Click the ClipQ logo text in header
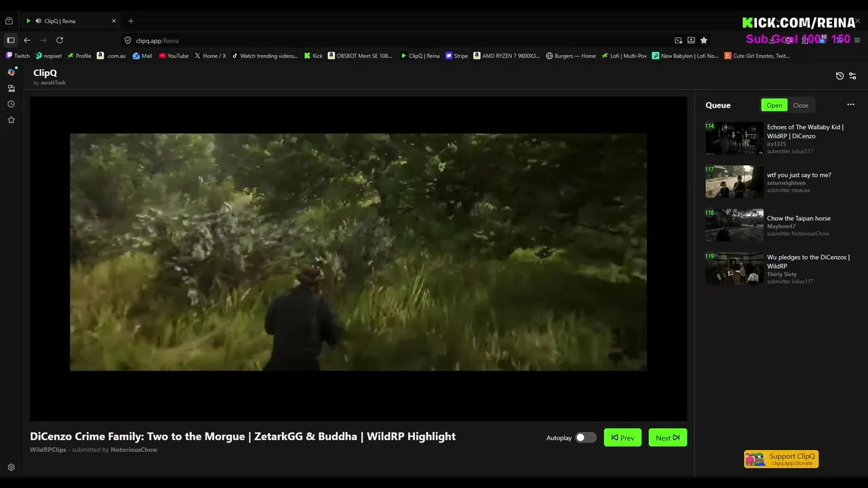This screenshot has height=488, width=868. pyautogui.click(x=45, y=73)
